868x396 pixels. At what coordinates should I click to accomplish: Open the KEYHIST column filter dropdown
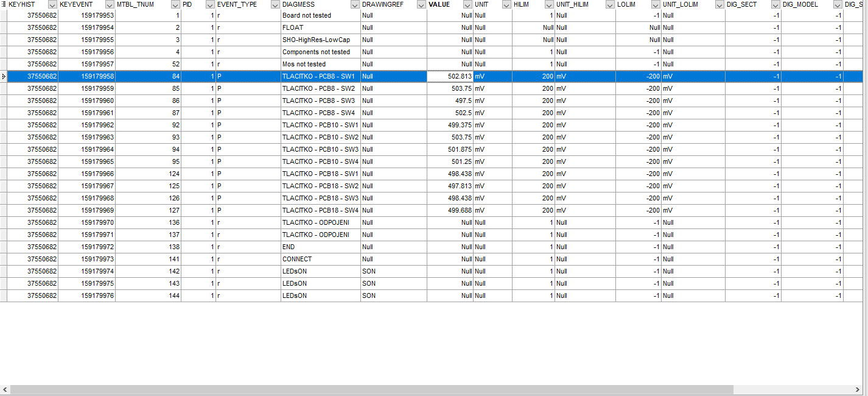tap(52, 4)
